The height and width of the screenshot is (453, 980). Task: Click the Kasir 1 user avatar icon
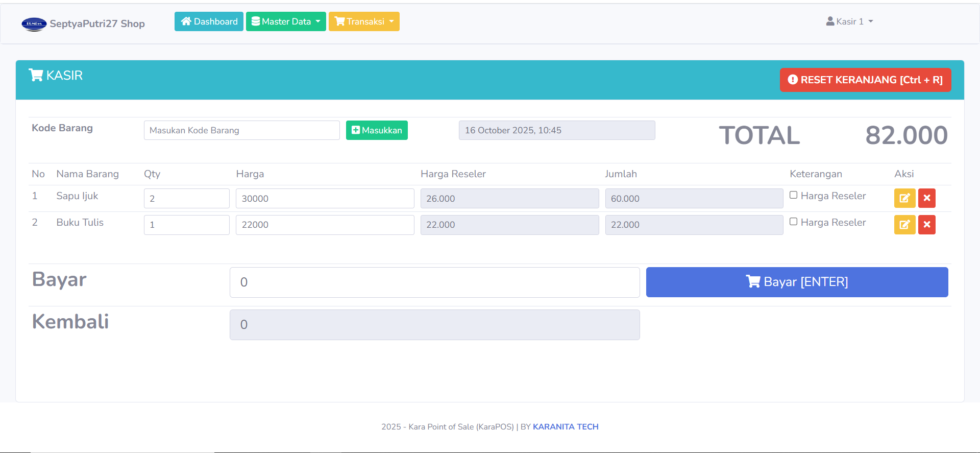click(x=830, y=21)
